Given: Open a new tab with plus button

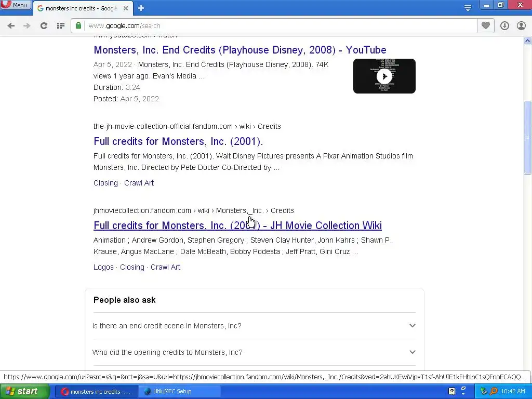Looking at the screenshot, I should click(x=141, y=8).
